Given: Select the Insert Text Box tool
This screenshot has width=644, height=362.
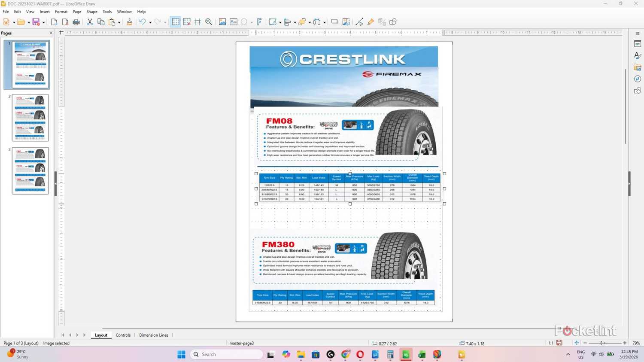Looking at the screenshot, I should pos(233,21).
